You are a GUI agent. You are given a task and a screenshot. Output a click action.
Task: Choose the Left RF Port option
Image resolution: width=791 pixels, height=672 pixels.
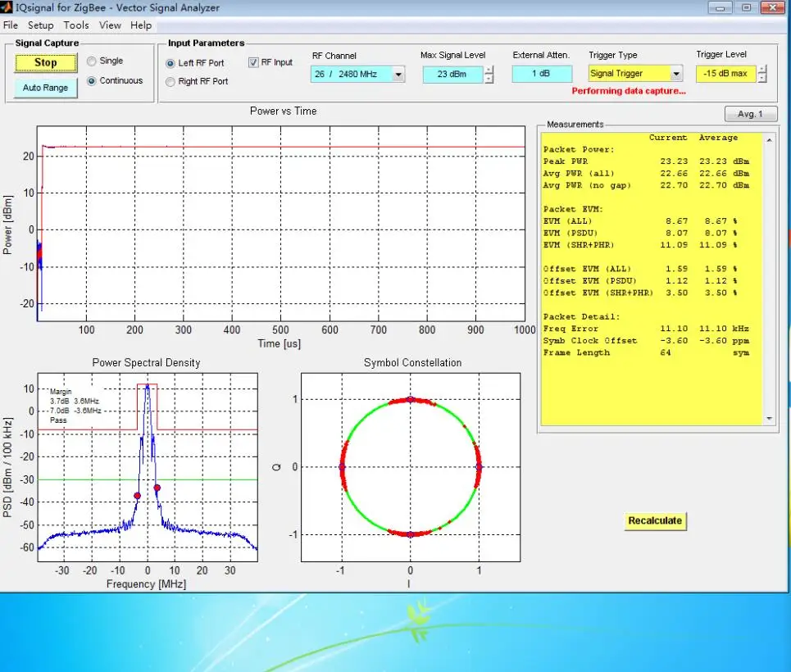tap(170, 63)
